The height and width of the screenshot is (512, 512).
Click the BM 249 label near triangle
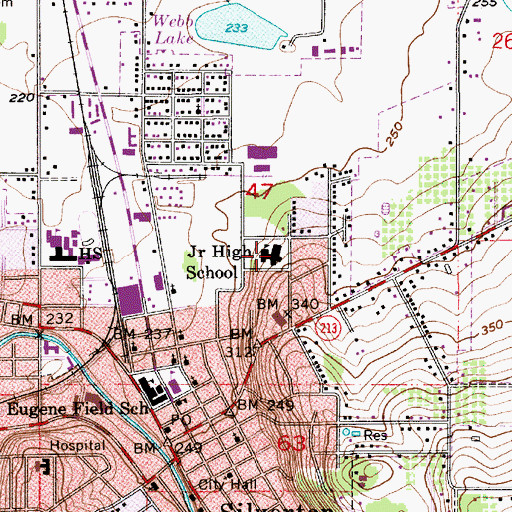point(266,405)
